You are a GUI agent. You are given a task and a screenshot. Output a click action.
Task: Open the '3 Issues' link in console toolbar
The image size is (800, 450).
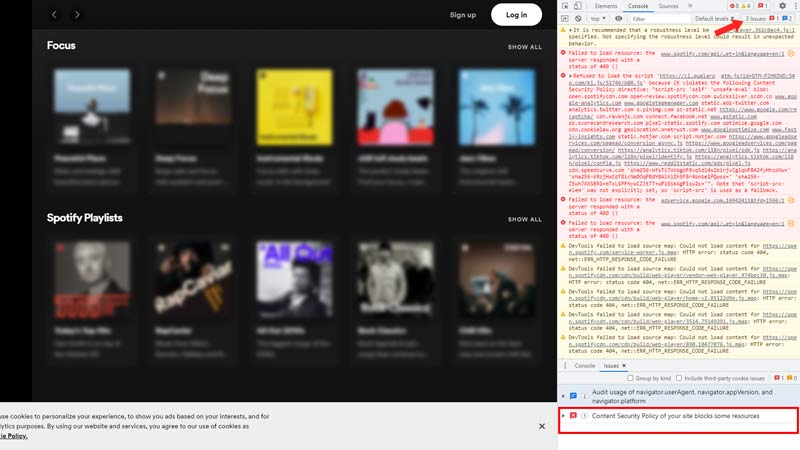[x=756, y=19]
